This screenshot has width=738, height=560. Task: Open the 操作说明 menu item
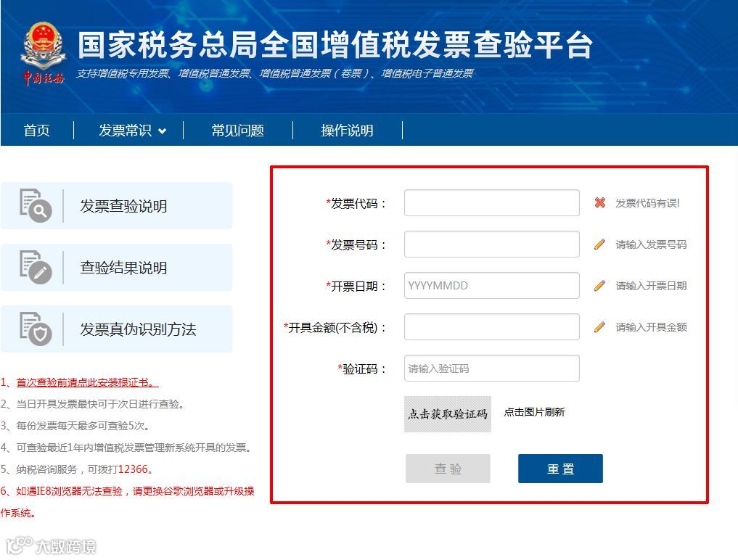click(x=348, y=131)
